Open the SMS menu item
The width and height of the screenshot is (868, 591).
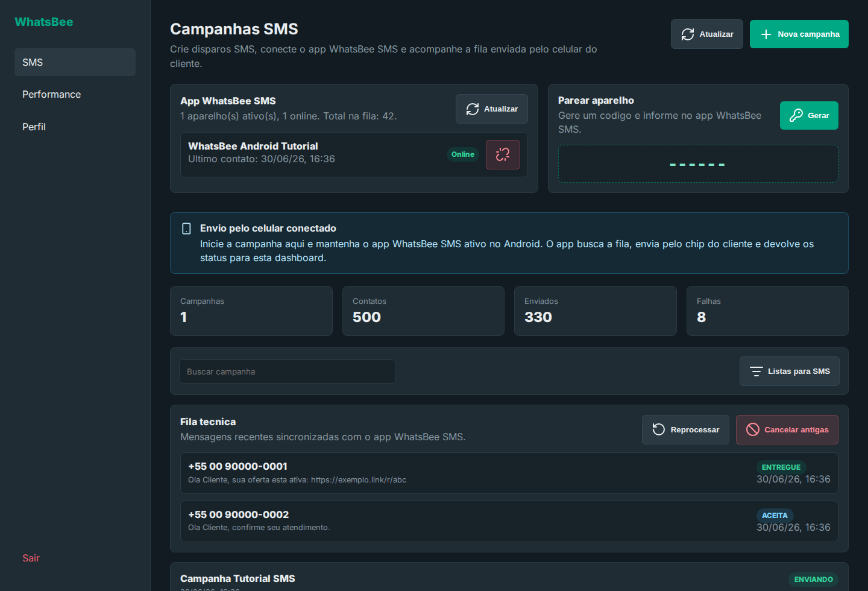[x=75, y=62]
